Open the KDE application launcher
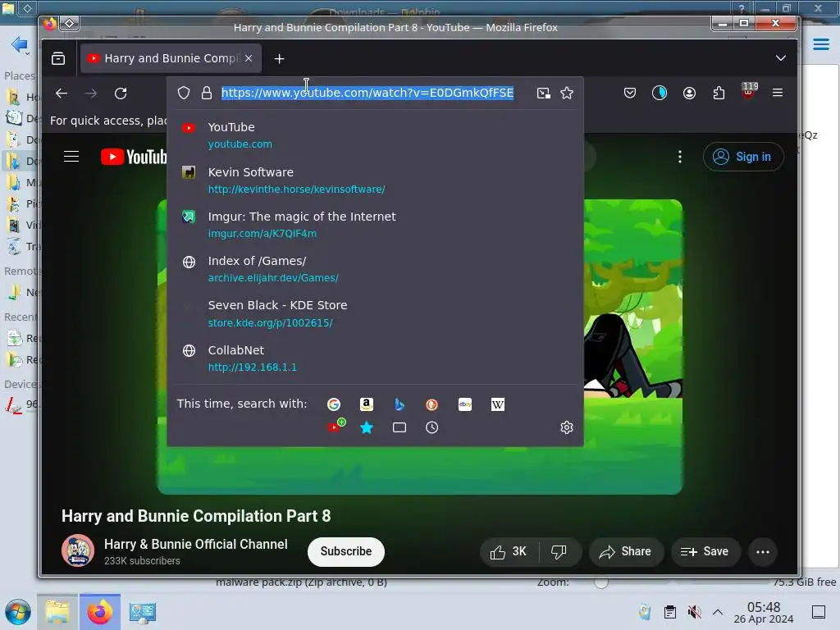Viewport: 840px width, 630px height. (x=18, y=612)
